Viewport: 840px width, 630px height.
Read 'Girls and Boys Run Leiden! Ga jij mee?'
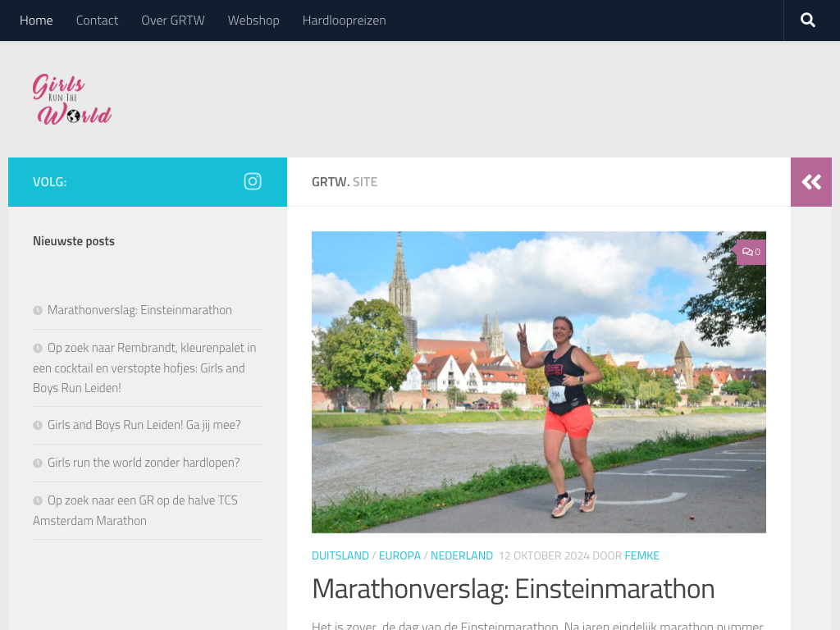pyautogui.click(x=144, y=425)
